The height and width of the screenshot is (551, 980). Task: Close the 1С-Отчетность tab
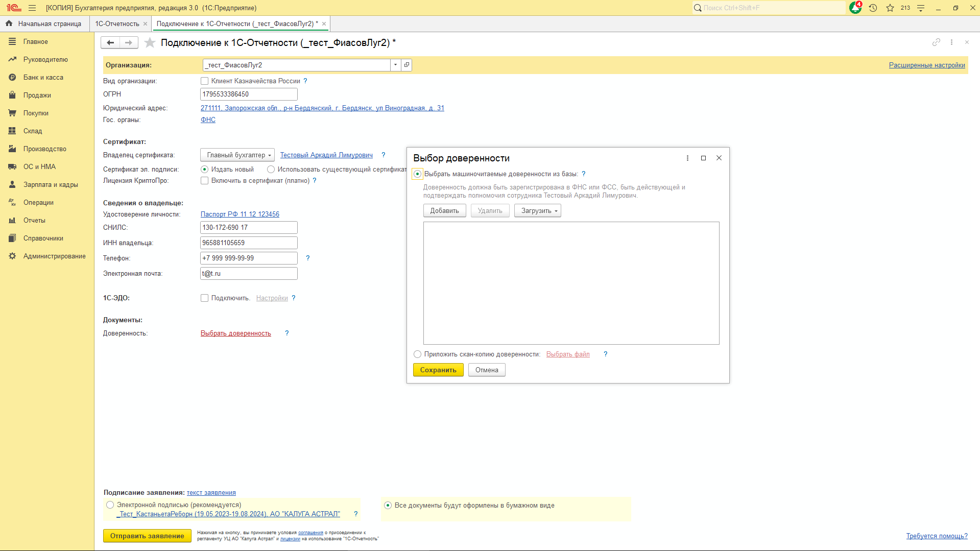146,23
